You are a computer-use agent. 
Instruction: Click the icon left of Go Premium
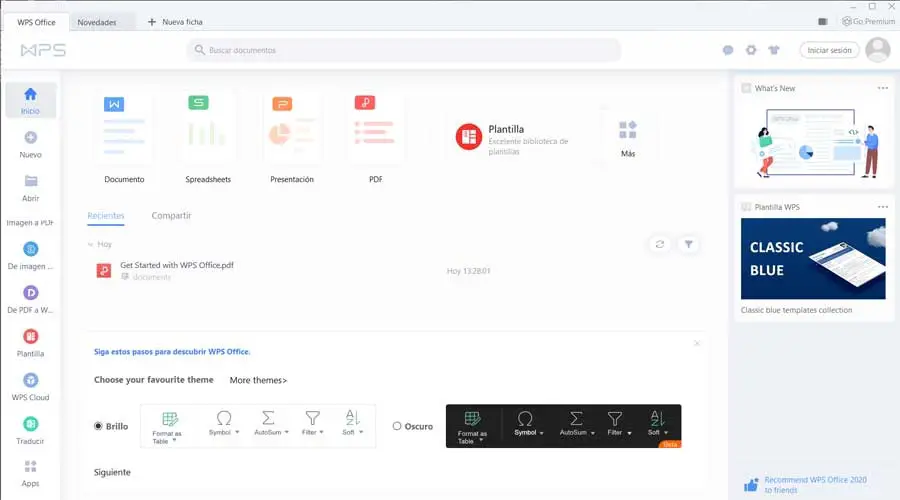tap(823, 21)
